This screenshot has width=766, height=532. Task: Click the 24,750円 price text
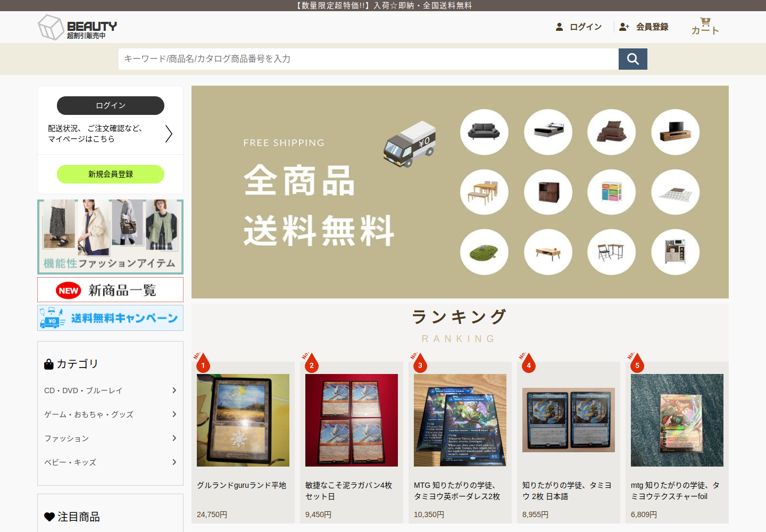[x=212, y=514]
